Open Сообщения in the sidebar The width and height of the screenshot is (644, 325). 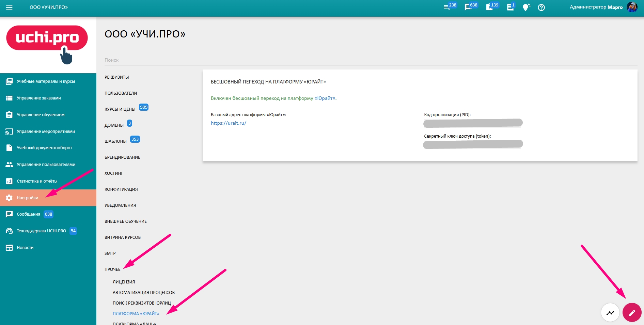(x=48, y=214)
